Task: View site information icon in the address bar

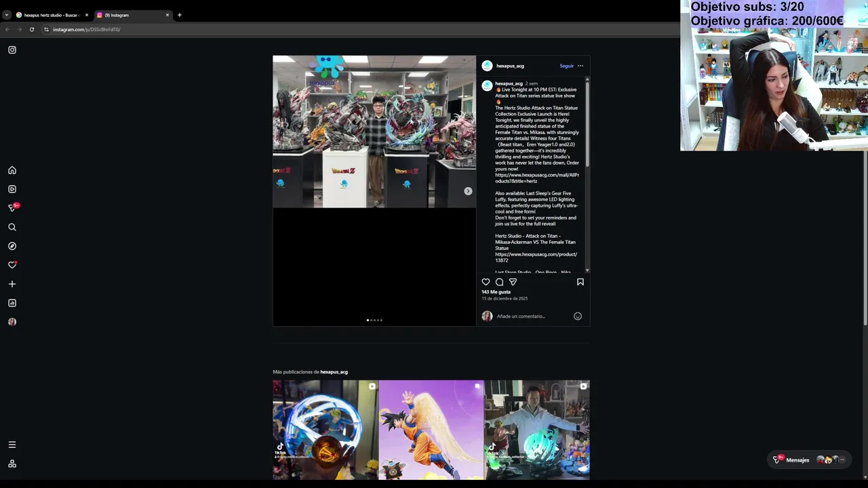Action: point(46,29)
